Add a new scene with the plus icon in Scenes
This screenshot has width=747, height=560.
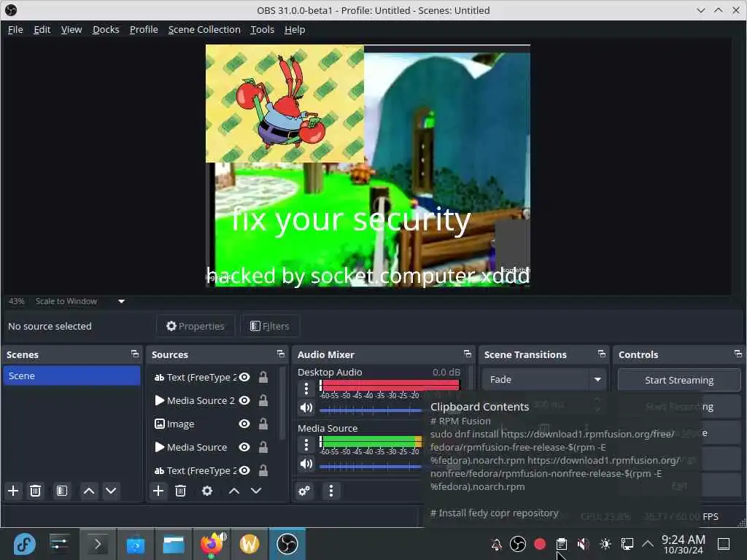[x=13, y=491]
